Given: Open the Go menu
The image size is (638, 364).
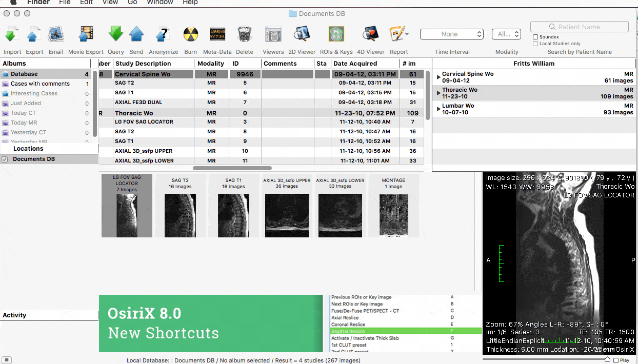Looking at the screenshot, I should coord(132,2).
